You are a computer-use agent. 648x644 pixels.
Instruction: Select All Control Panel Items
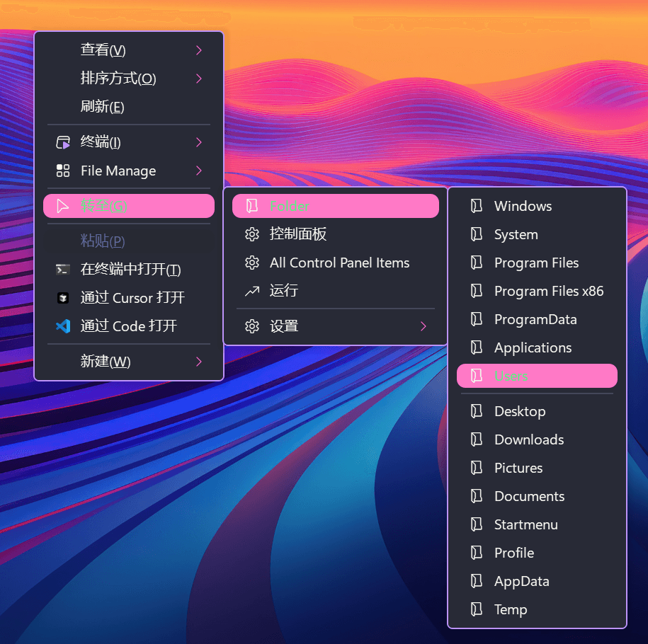pyautogui.click(x=339, y=263)
